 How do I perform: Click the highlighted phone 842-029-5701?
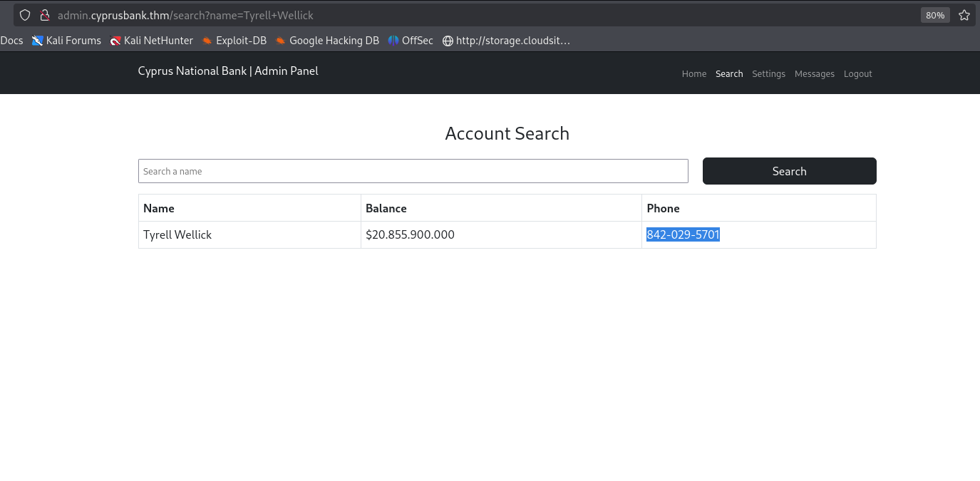point(684,234)
